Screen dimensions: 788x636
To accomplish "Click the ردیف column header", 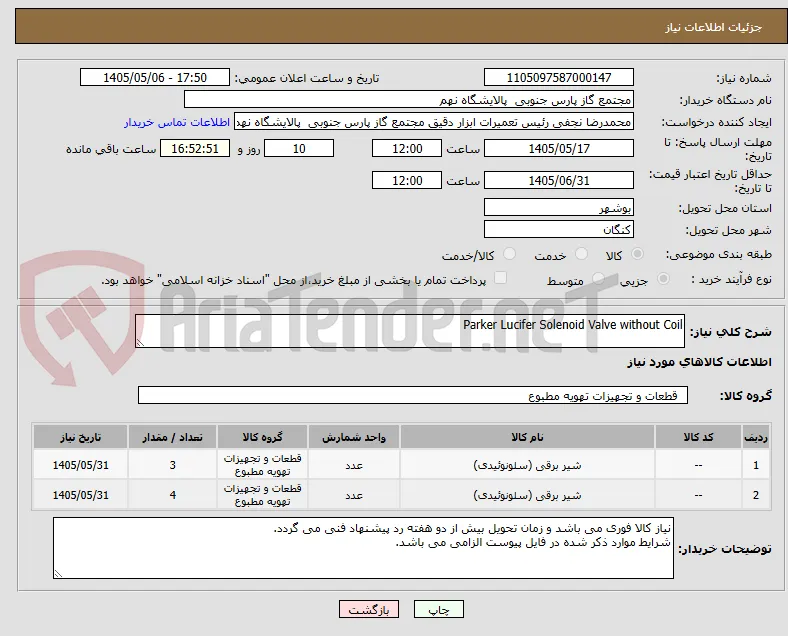I will coord(756,437).
